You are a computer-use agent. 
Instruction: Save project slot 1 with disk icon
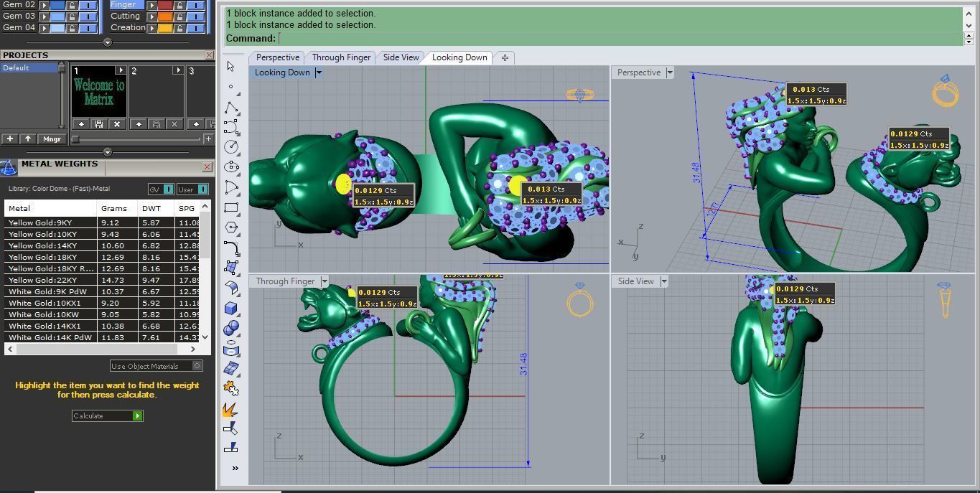(x=99, y=124)
